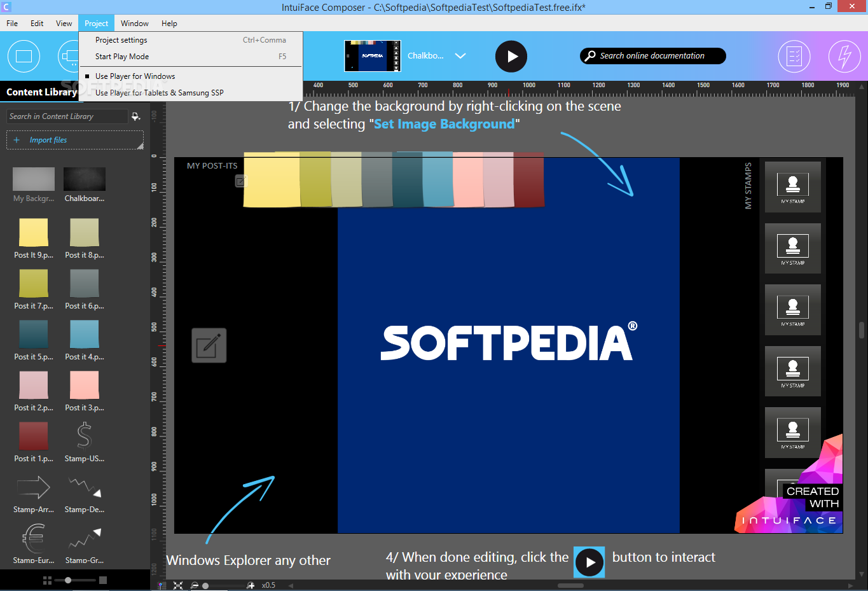Select the first MY STAMP icon
This screenshot has height=591, width=868.
793,187
